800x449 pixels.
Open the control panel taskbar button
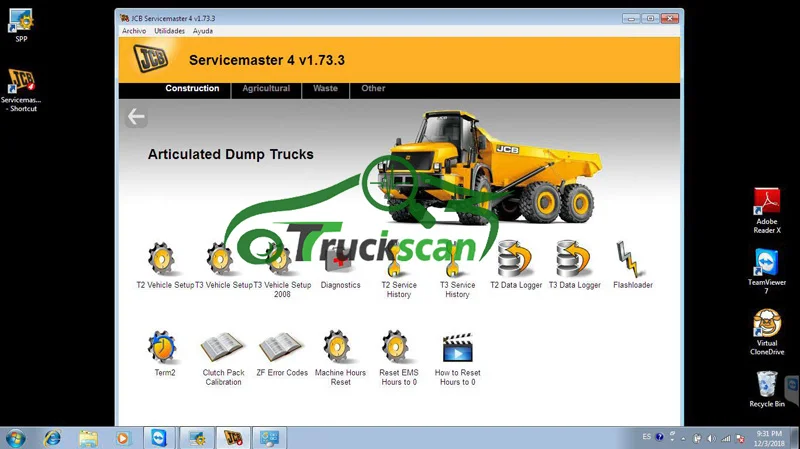coord(269,438)
